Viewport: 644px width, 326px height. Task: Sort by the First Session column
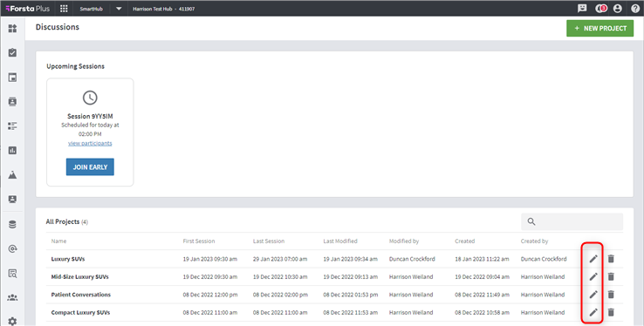click(199, 241)
